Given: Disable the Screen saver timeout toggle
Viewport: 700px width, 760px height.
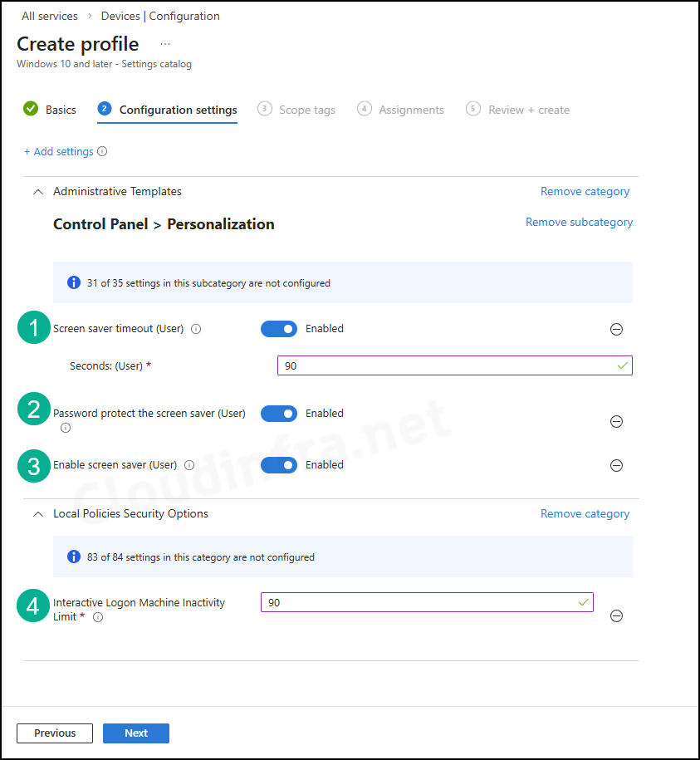Looking at the screenshot, I should (x=279, y=329).
